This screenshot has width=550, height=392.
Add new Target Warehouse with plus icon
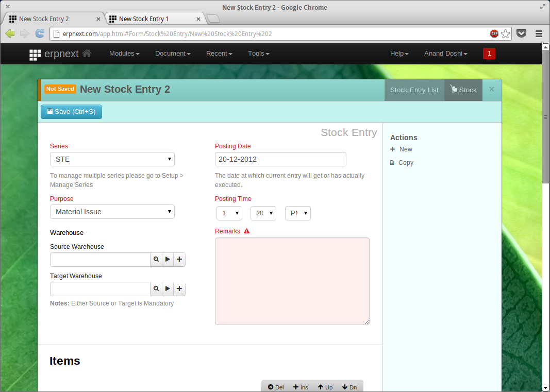click(179, 289)
